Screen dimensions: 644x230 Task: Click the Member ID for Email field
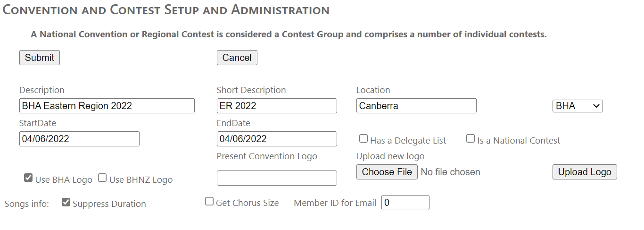coord(405,203)
